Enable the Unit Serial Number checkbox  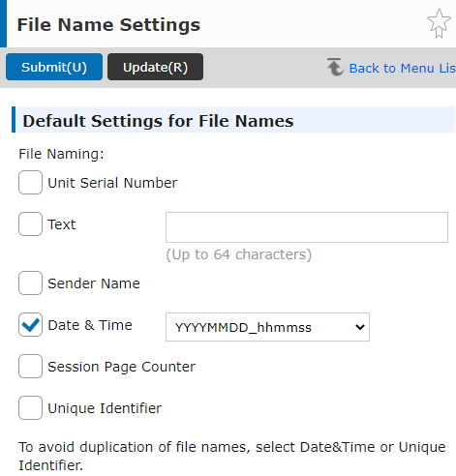click(x=30, y=183)
